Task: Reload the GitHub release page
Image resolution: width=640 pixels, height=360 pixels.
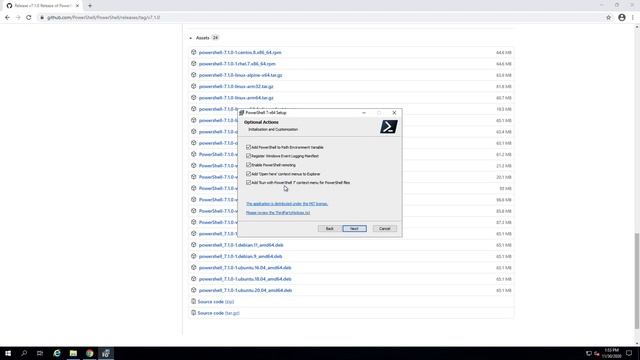Action: click(x=29, y=18)
